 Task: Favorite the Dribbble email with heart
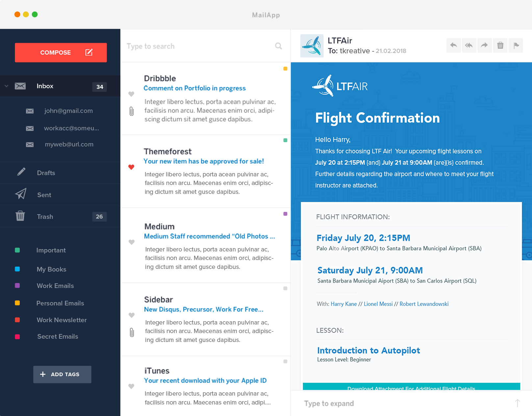pyautogui.click(x=131, y=94)
